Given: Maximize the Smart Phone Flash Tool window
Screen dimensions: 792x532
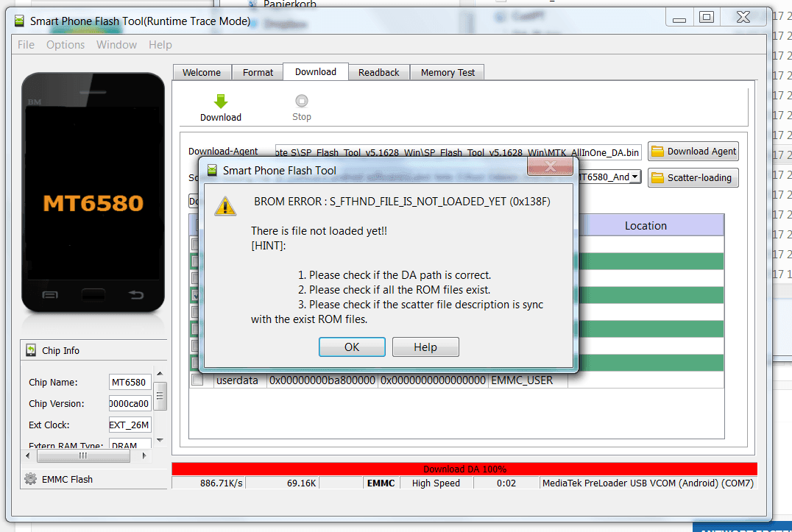Looking at the screenshot, I should click(706, 17).
